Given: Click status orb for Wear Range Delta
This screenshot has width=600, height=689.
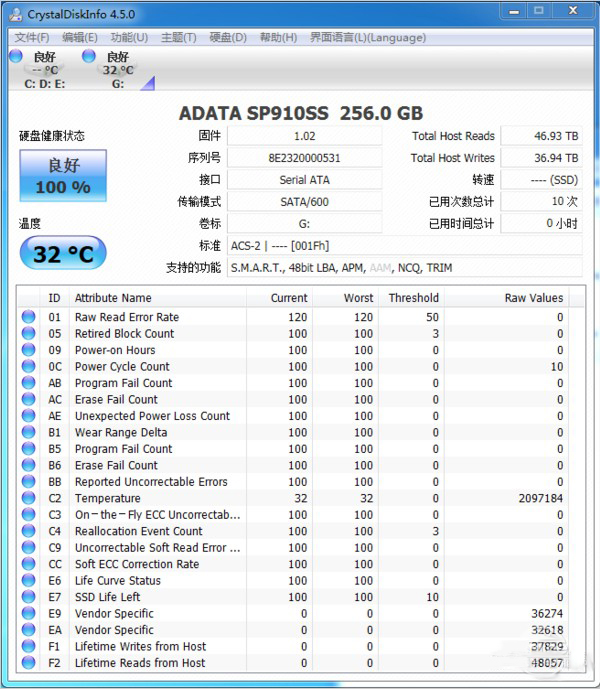Looking at the screenshot, I should 29,432.
